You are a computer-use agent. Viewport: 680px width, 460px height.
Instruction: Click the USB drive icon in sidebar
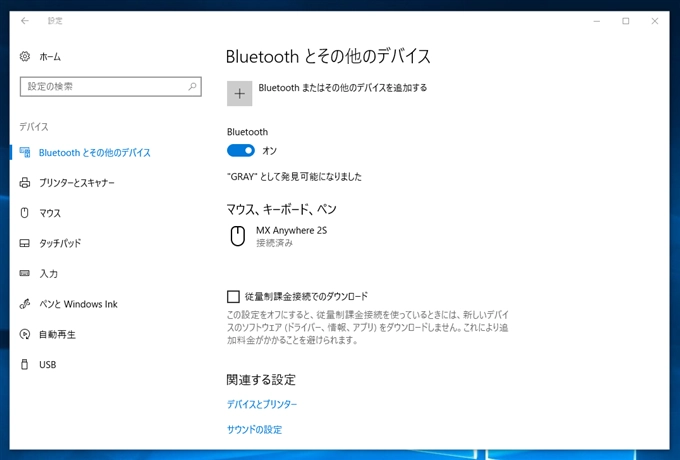25,365
